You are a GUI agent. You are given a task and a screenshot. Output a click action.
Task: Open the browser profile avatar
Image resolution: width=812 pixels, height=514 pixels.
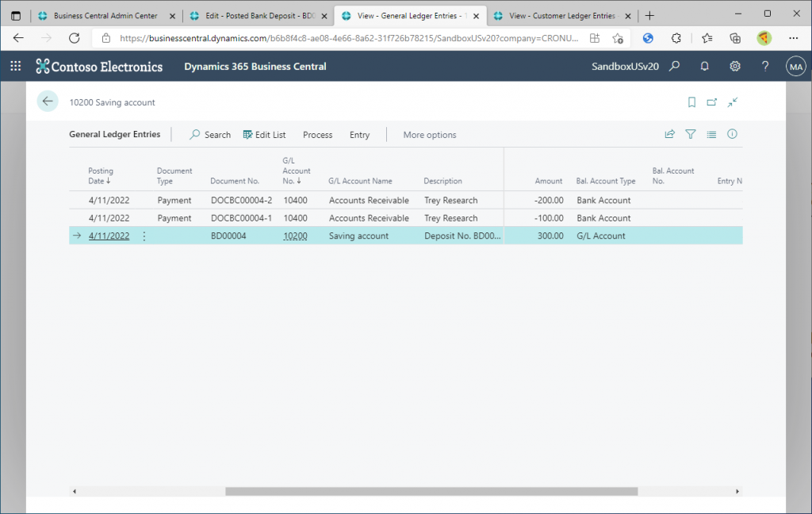764,38
